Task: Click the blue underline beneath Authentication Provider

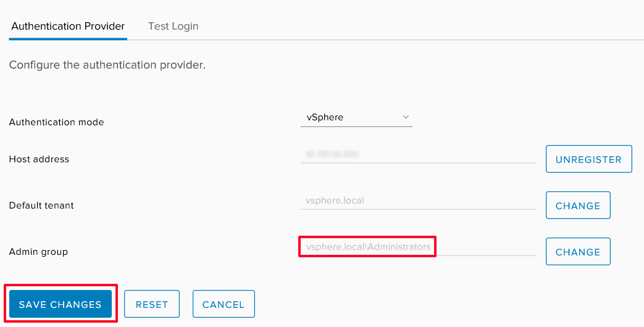Action: point(68,39)
